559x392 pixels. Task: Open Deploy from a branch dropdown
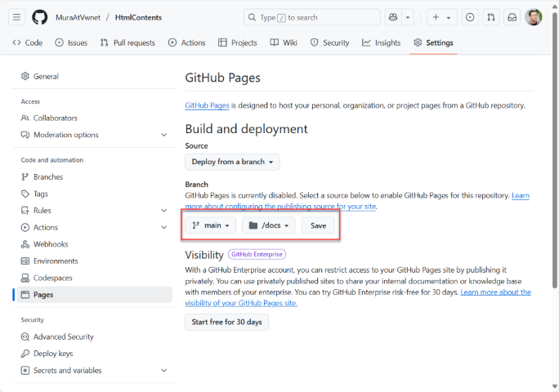click(232, 162)
